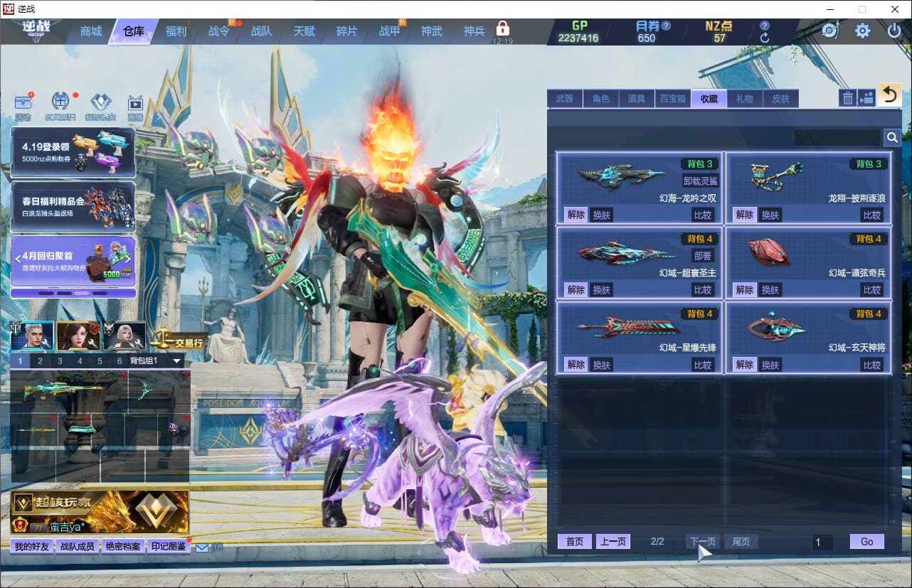
Task: Open 战队成员 panel
Action: (x=78, y=547)
